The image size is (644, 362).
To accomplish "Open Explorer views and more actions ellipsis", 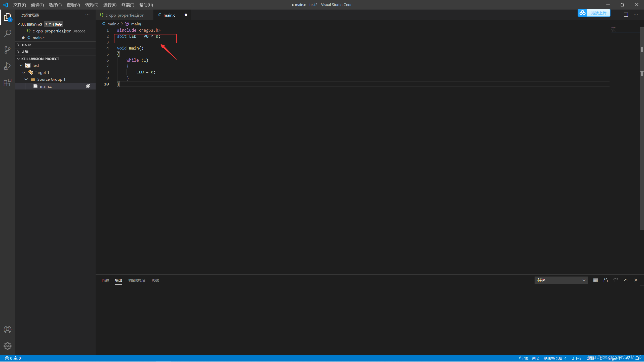I will click(x=87, y=15).
